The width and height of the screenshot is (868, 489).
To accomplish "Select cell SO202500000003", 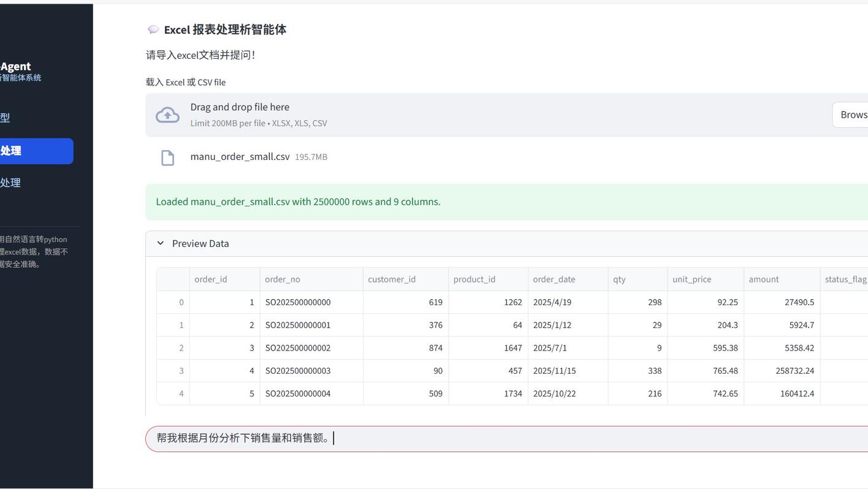I will 311,371.
